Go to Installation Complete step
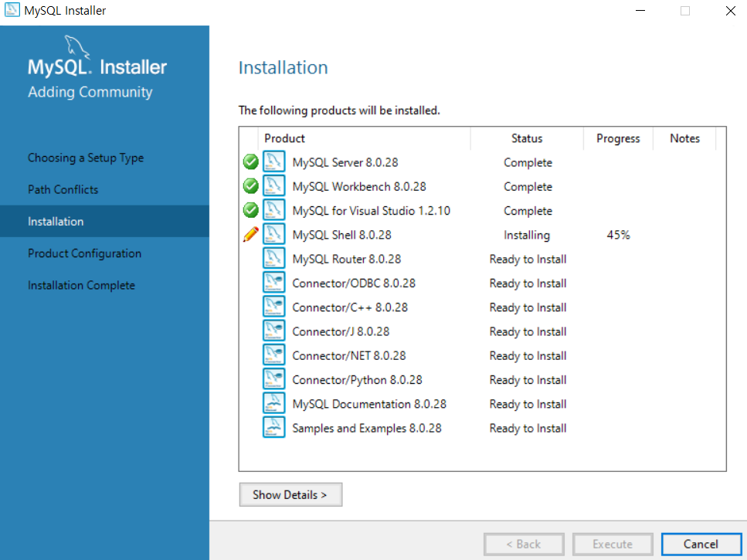747x560 pixels. pos(81,285)
